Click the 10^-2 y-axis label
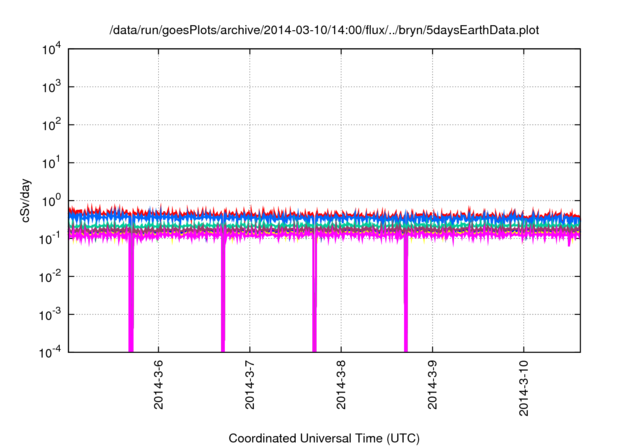The width and height of the screenshot is (640, 448). coord(51,277)
